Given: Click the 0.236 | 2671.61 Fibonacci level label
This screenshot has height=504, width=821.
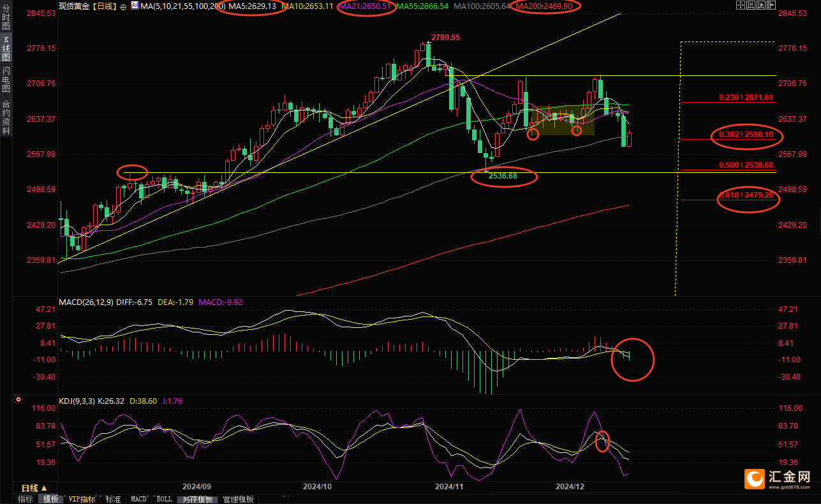Looking at the screenshot, I should 746,98.
